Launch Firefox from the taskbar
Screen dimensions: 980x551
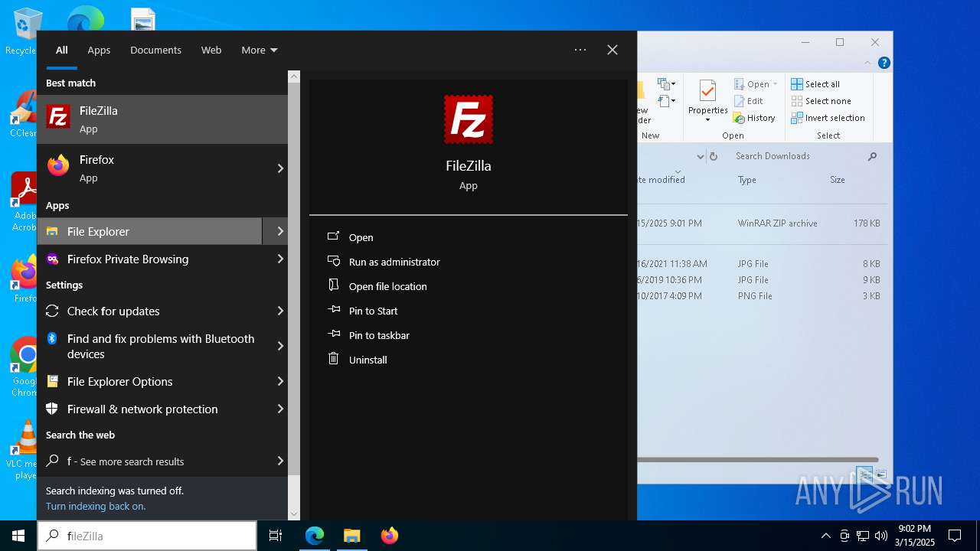click(x=389, y=536)
